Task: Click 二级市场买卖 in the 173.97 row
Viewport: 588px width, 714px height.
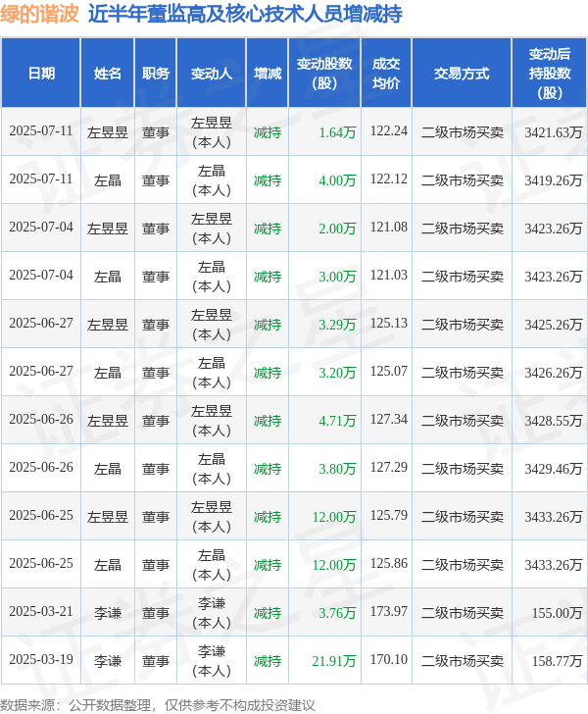Action: point(462,613)
